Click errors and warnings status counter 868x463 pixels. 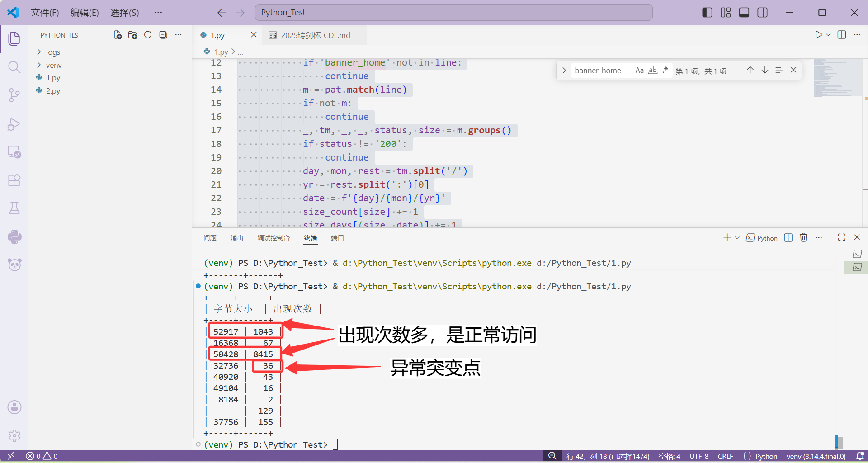42,456
